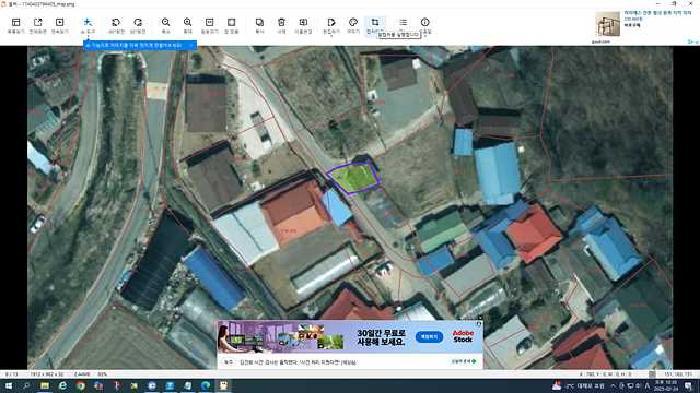This screenshot has height=393, width=700.
Task: Switch to full screen view icon
Action: click(x=38, y=22)
